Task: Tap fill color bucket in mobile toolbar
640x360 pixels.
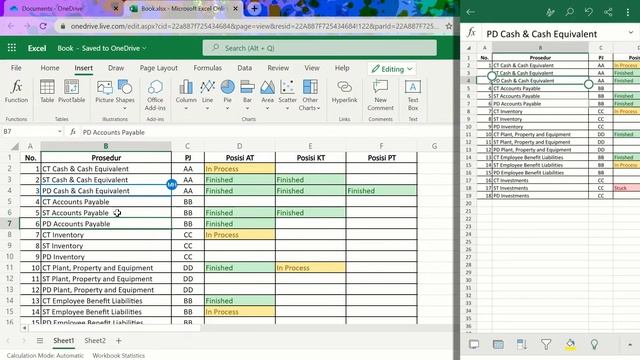Action: point(570,344)
